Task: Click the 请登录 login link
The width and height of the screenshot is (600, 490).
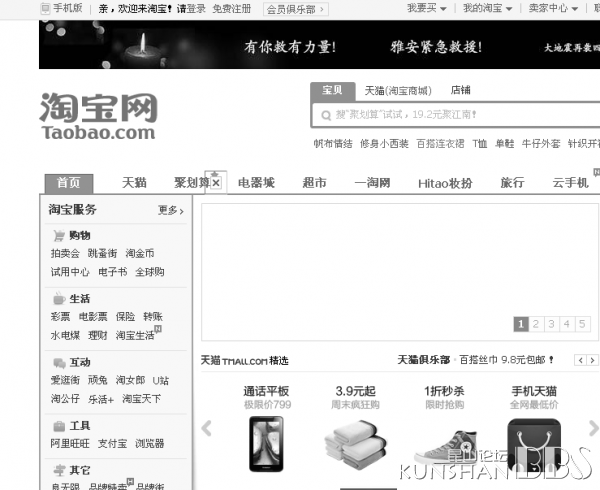Action: click(191, 8)
